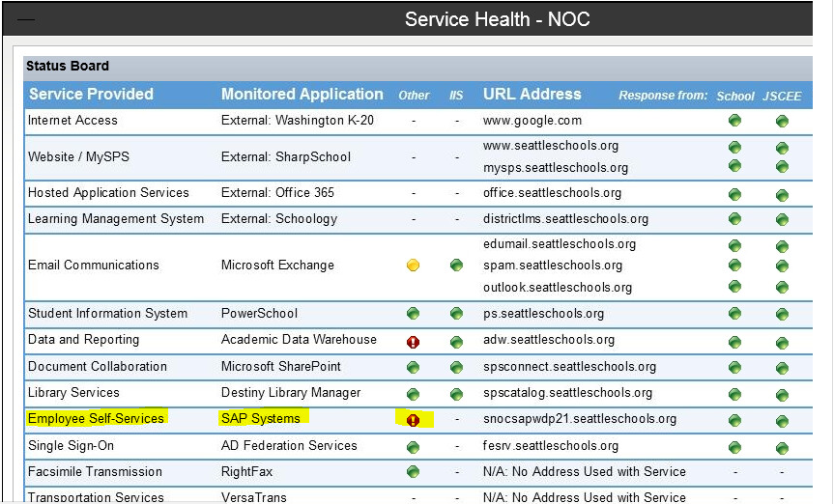Click the School response icon for edumail.seattleschools.org
The height and width of the screenshot is (504, 834).
pyautogui.click(x=735, y=245)
